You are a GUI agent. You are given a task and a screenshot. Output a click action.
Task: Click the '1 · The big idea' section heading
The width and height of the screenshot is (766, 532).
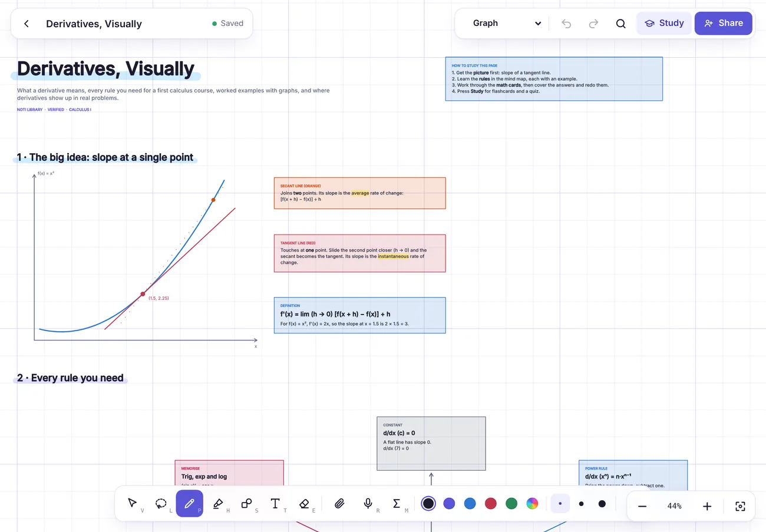[105, 158]
